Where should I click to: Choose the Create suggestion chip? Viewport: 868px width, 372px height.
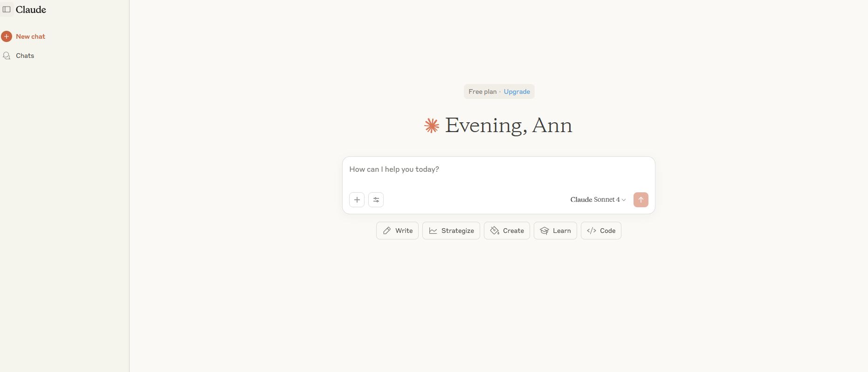(x=507, y=231)
